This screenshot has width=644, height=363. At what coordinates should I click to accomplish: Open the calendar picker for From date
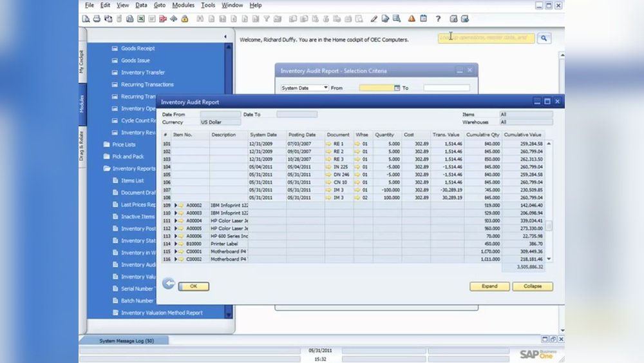click(397, 88)
